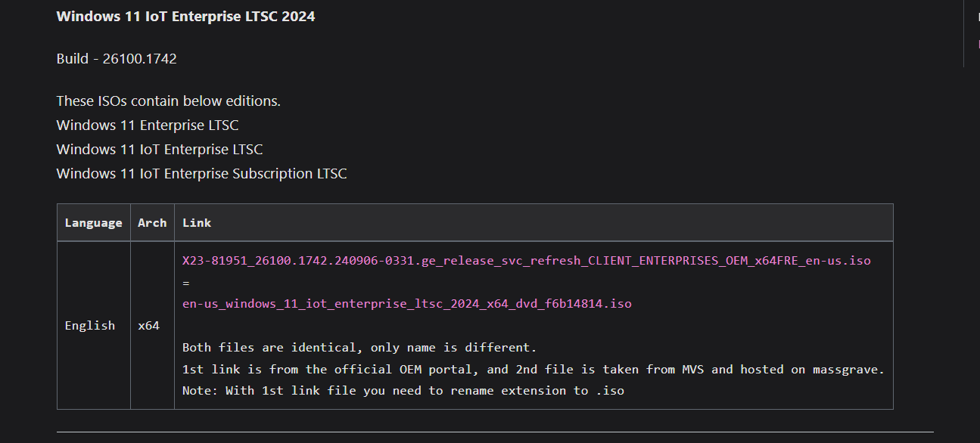Click the Windows 11 IoT Enterprise LTSC 2024 heading

pos(185,16)
